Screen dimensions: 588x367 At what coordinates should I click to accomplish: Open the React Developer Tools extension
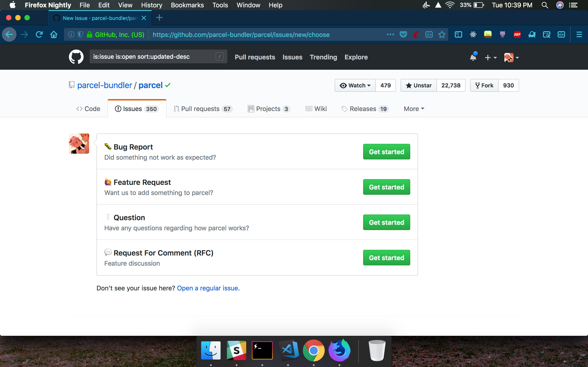(473, 34)
